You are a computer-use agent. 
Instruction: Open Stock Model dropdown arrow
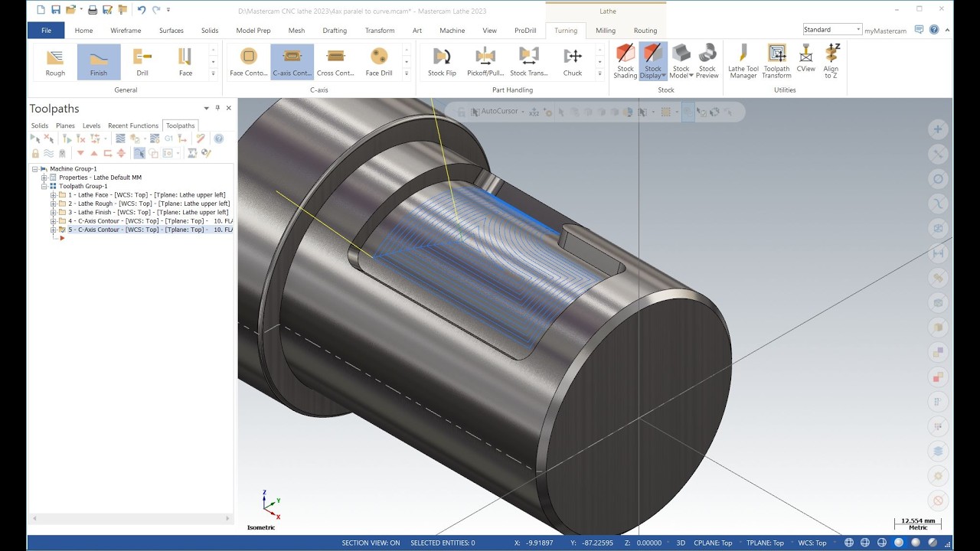[691, 76]
